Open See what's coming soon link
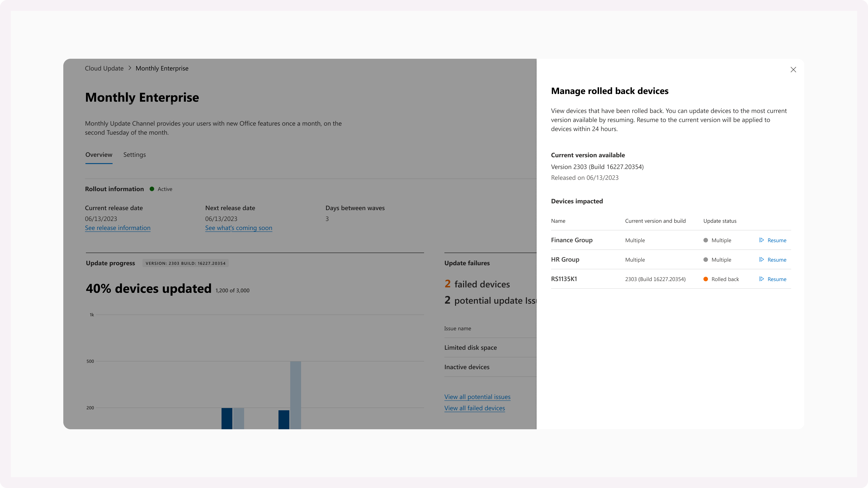868x488 pixels. click(x=238, y=228)
